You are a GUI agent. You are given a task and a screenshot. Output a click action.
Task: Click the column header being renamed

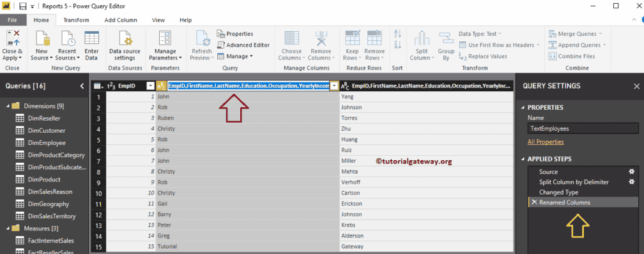click(249, 86)
